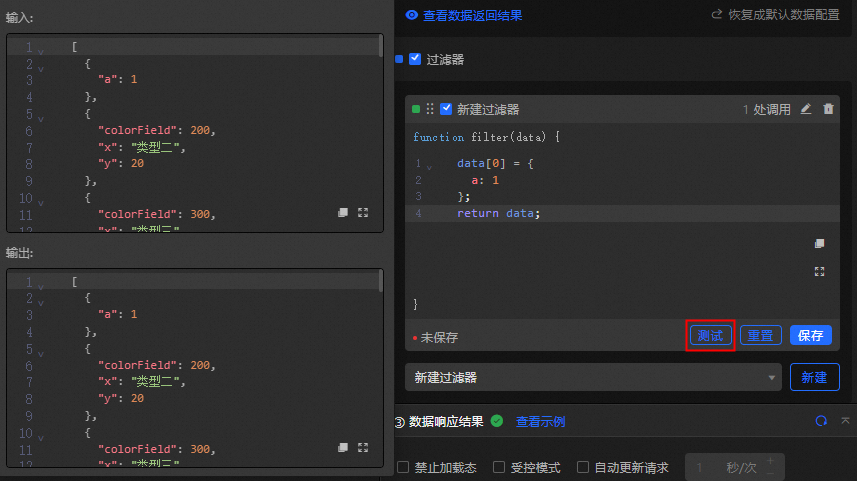
Task: Click the green check icon beside 数据响应结果
Action: point(497,421)
